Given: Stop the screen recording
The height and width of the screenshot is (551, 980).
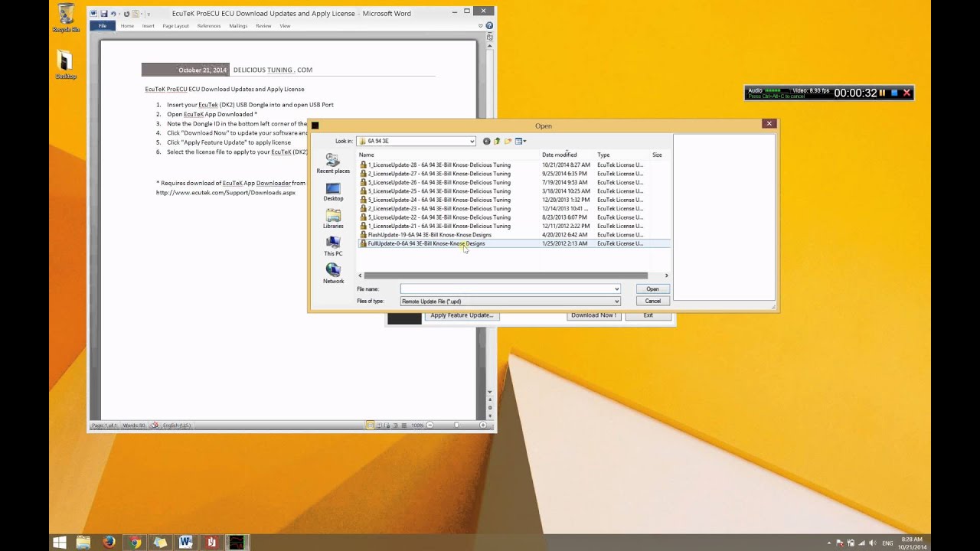Looking at the screenshot, I should [x=894, y=93].
